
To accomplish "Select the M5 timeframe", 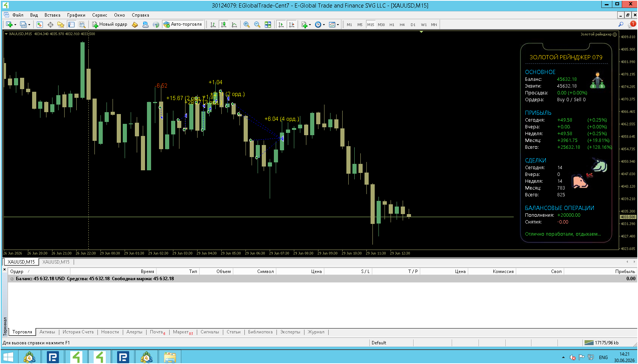I will click(x=360, y=25).
